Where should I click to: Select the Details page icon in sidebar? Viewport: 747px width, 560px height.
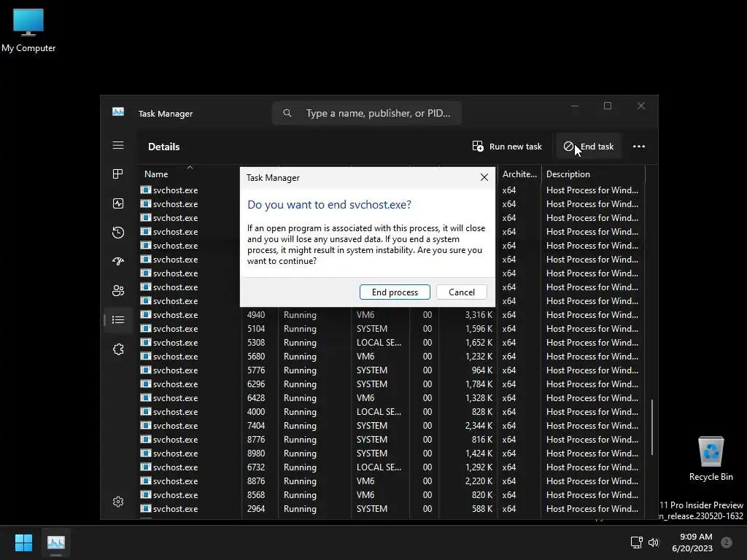[118, 319]
